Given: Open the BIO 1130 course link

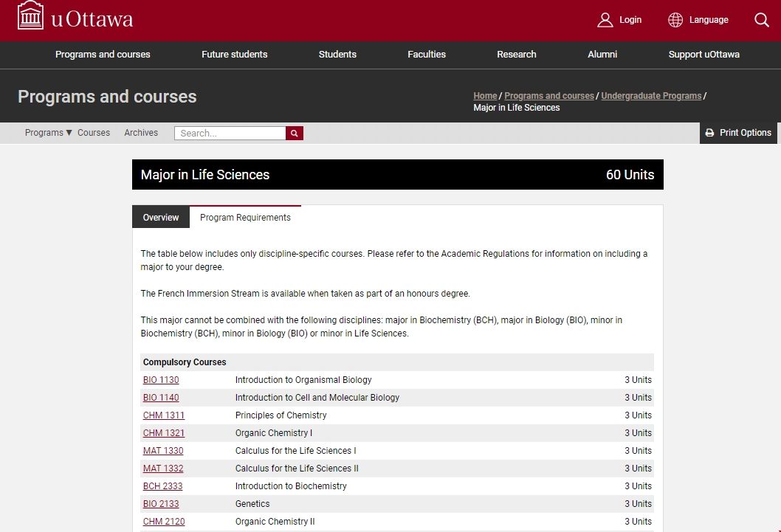Looking at the screenshot, I should pyautogui.click(x=161, y=380).
